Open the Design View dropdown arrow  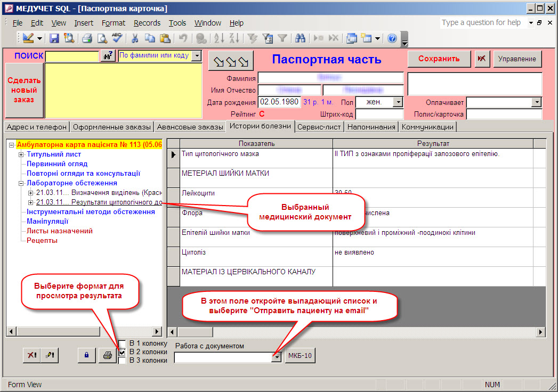point(39,38)
